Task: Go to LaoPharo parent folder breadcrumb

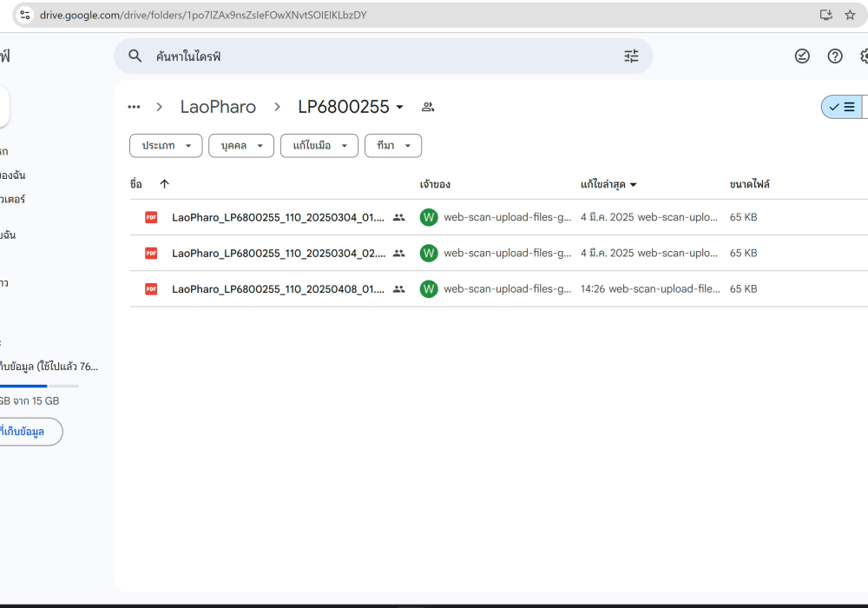Action: (218, 107)
